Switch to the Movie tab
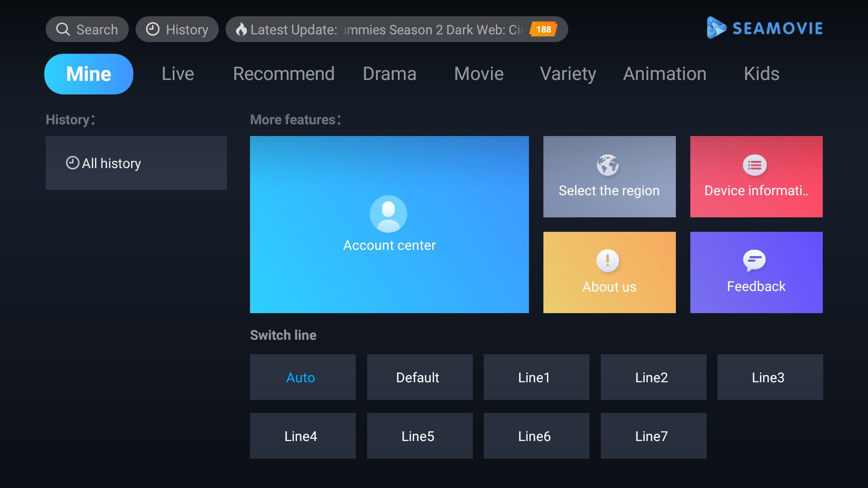The image size is (868, 488). tap(479, 74)
